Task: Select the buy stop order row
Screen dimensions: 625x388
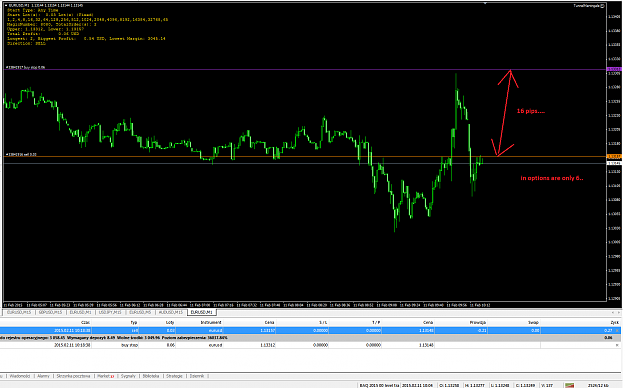Action: 311,345
